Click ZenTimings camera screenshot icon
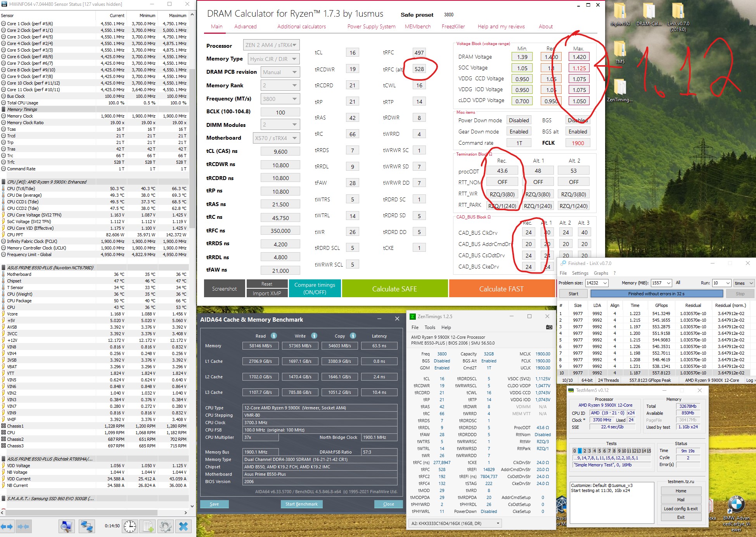The width and height of the screenshot is (756, 537). 549,327
